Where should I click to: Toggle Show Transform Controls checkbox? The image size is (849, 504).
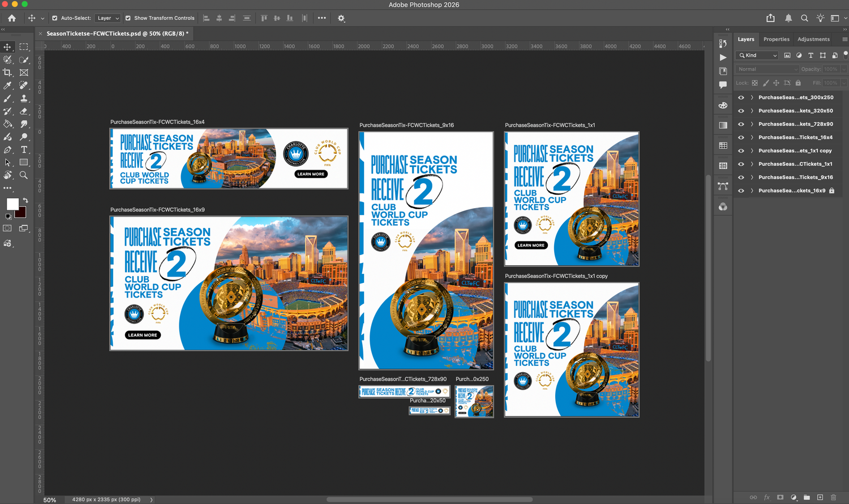point(128,18)
